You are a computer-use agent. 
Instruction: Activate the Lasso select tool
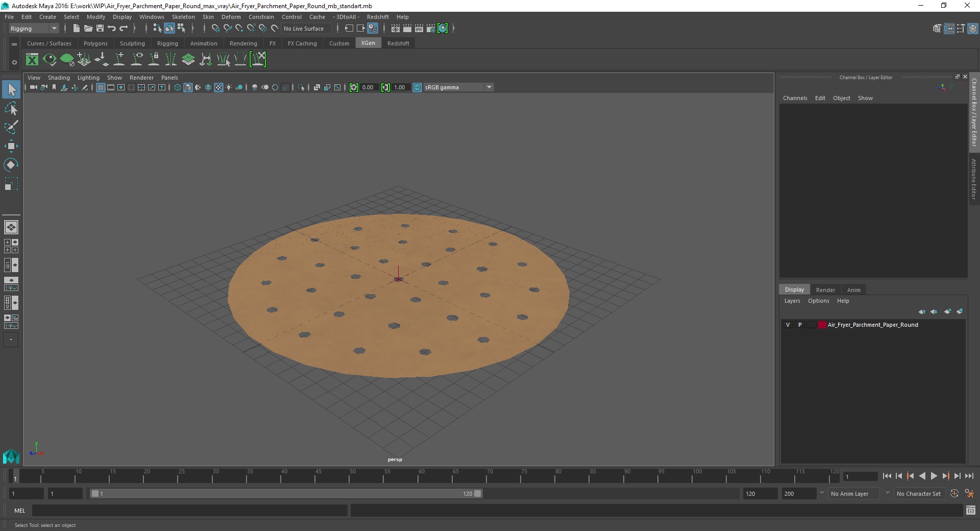click(11, 109)
